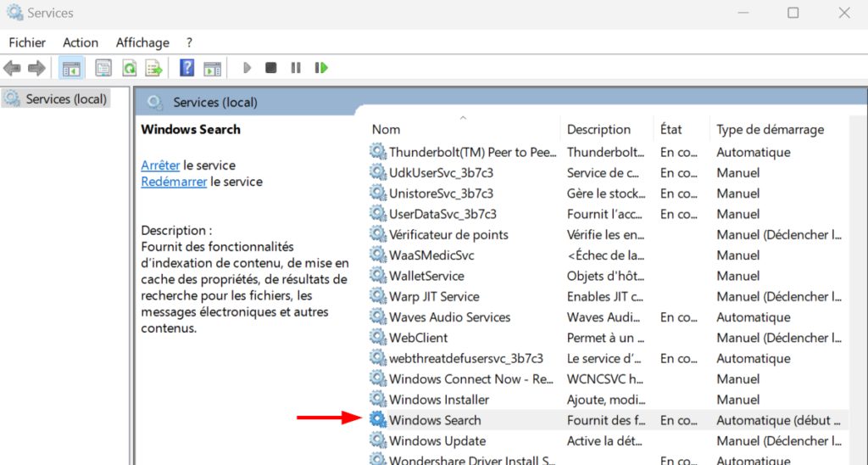This screenshot has height=465, width=868.
Task: Select the Windows Search service name
Action: [x=435, y=420]
